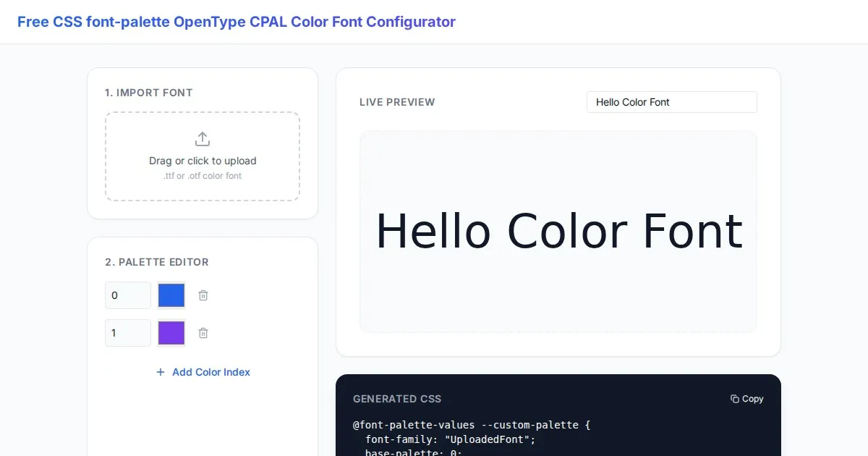The image size is (868, 456).
Task: Open the purple color swatch for index 1
Action: tap(171, 333)
